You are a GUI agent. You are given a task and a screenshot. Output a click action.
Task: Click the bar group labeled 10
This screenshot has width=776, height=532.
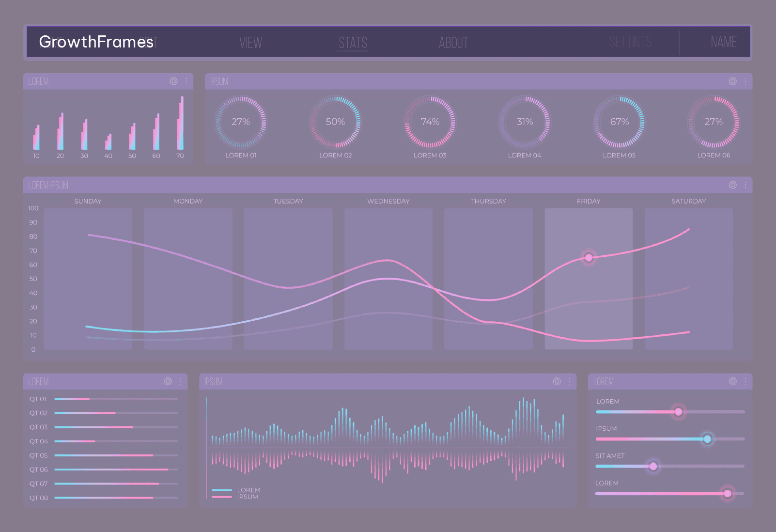point(36,137)
